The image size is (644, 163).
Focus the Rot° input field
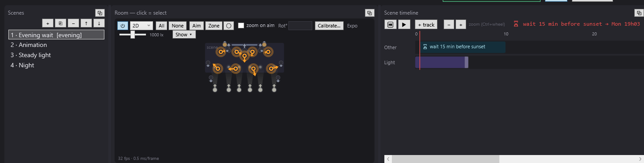tap(300, 26)
